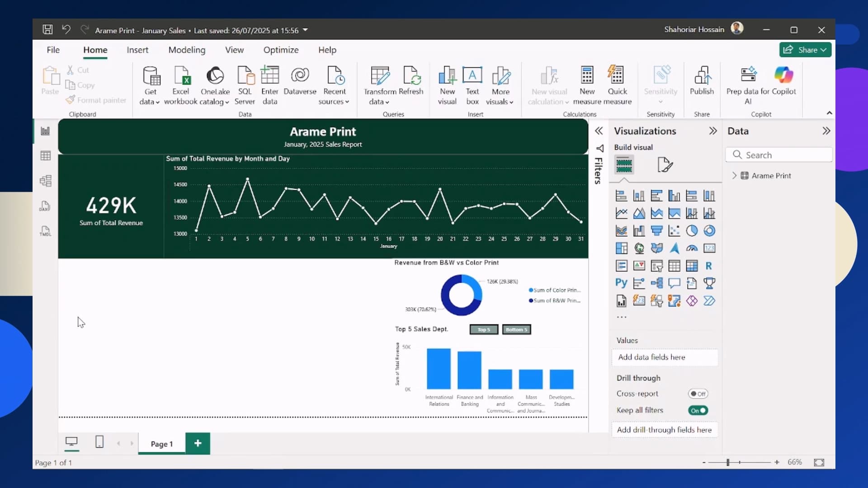
Task: Open the Modeling ribbon tab
Action: point(187,50)
